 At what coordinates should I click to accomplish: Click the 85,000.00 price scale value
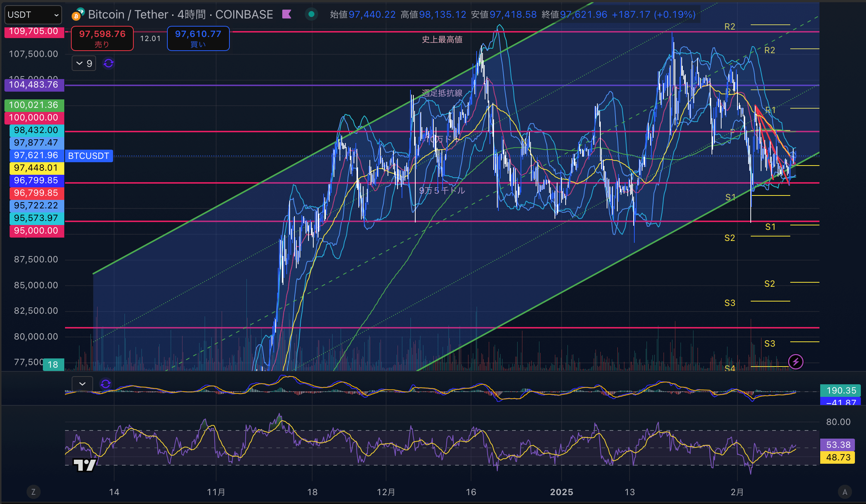36,285
